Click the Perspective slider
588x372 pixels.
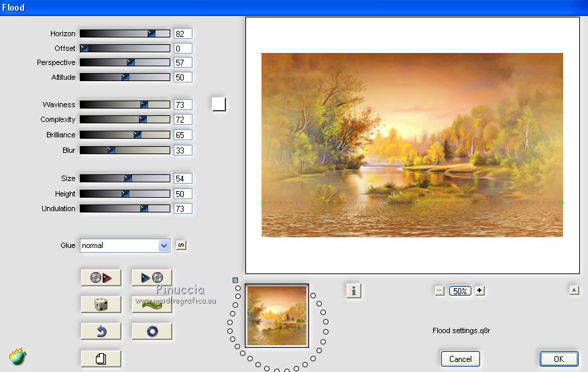125,62
